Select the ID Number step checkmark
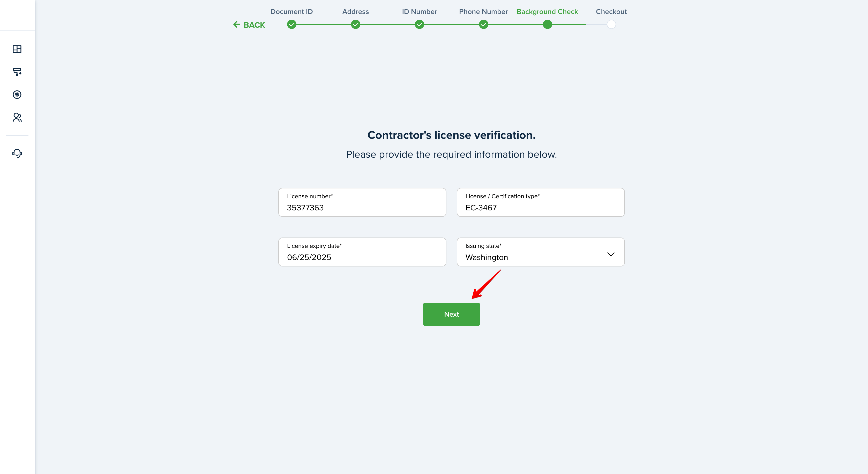Screen dimensions: 868x474 point(420,25)
